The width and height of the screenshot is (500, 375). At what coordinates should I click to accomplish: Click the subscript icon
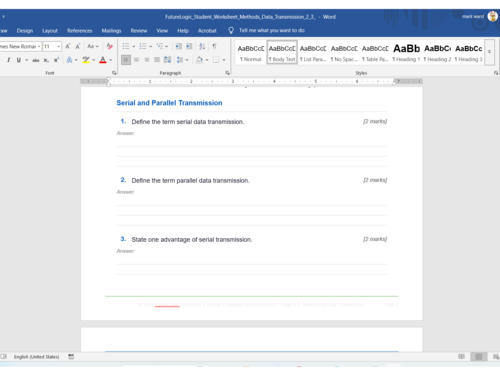pyautogui.click(x=46, y=60)
